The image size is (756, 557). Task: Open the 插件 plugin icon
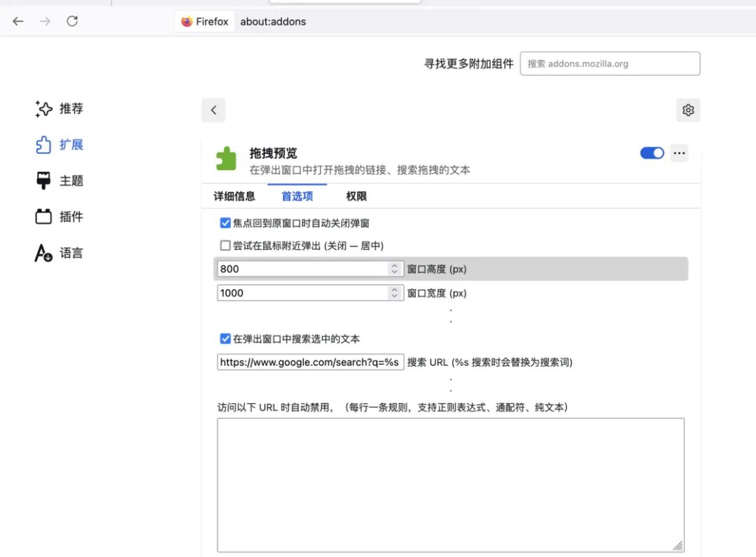(x=43, y=217)
